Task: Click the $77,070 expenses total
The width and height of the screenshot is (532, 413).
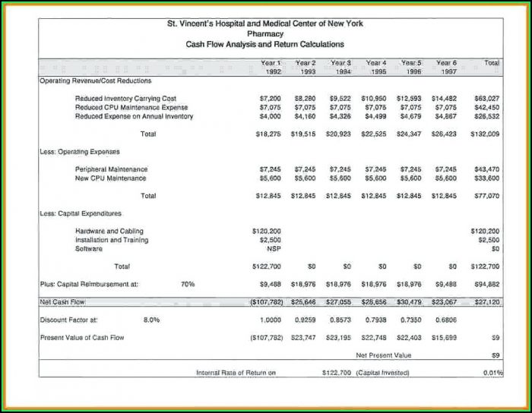Action: pos(487,196)
